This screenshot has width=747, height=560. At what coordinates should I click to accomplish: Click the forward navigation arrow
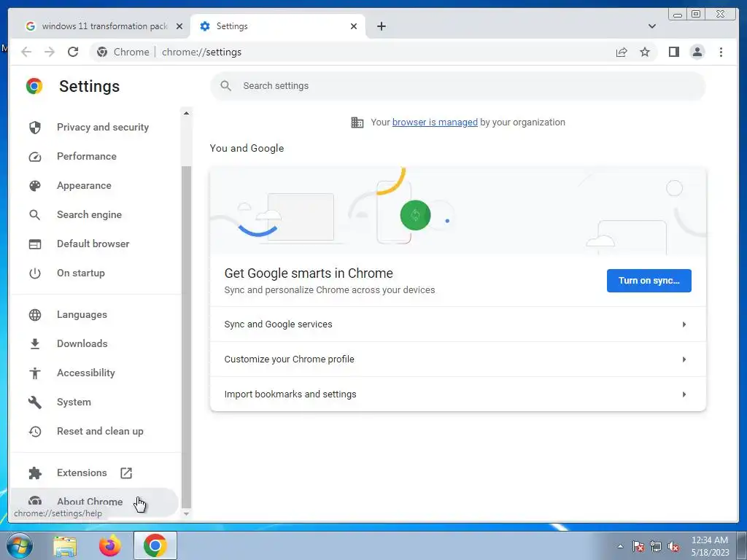(50, 52)
